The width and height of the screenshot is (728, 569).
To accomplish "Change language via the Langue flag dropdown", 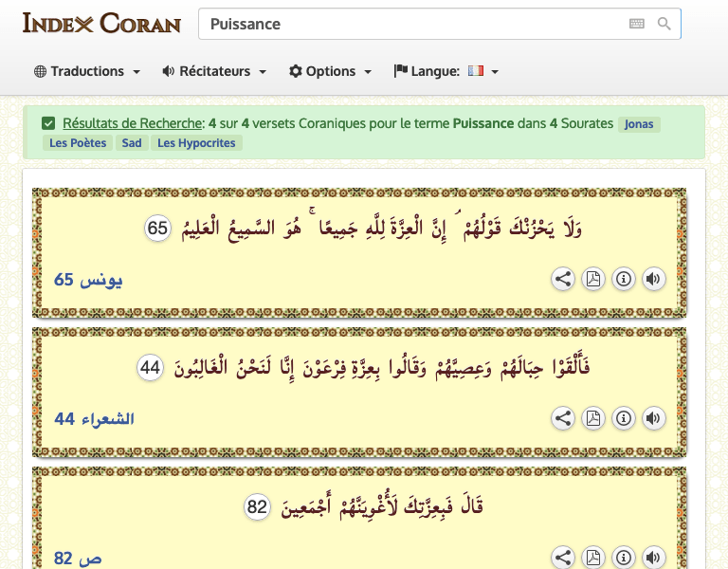I will coord(446,71).
